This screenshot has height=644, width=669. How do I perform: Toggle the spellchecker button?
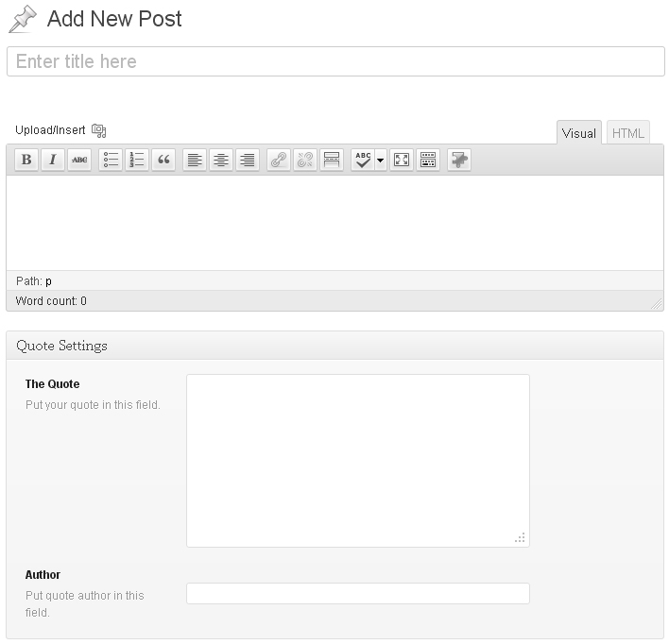coord(363,160)
